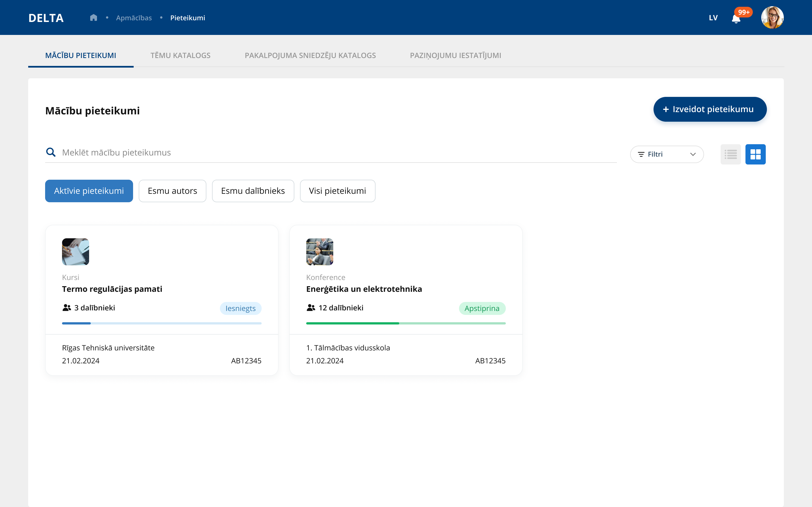Click the search magnifier icon
Viewport: 812px width, 507px height.
pos(51,152)
